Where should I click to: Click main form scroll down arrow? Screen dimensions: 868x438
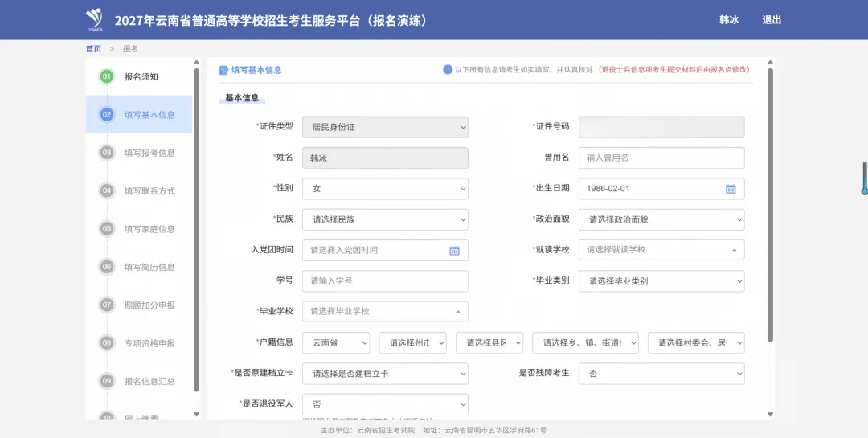770,414
